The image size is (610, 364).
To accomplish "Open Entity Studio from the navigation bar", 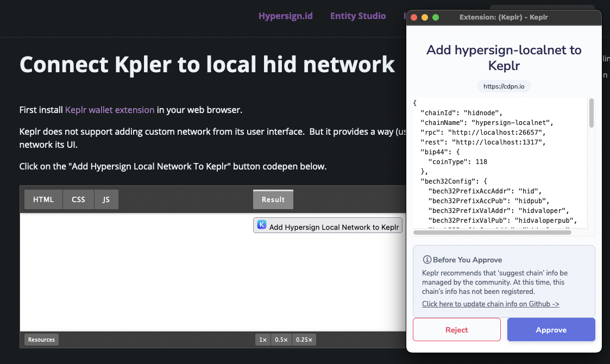I will (x=357, y=16).
